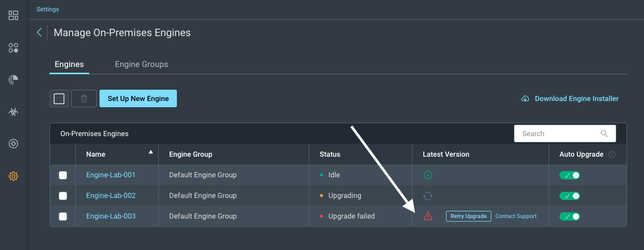Click the back chevron arrow

(x=39, y=32)
